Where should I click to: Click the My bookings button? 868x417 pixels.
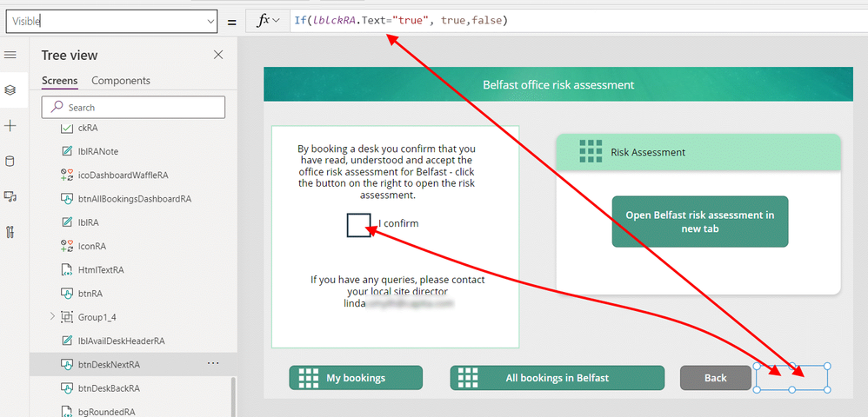[x=356, y=378]
